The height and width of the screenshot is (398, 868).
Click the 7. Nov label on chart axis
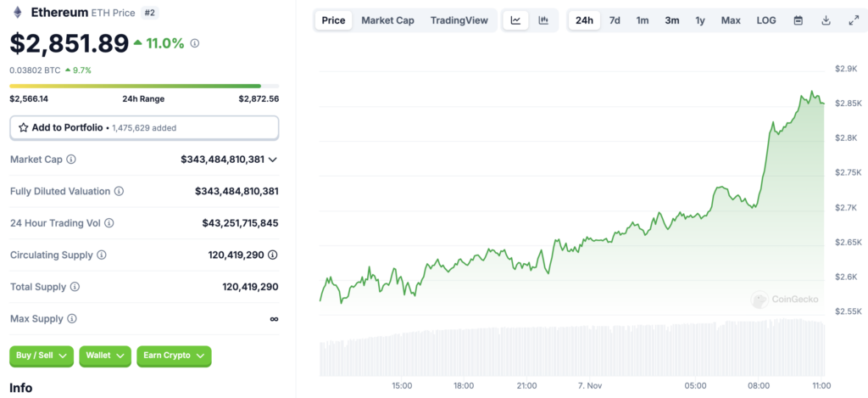590,386
